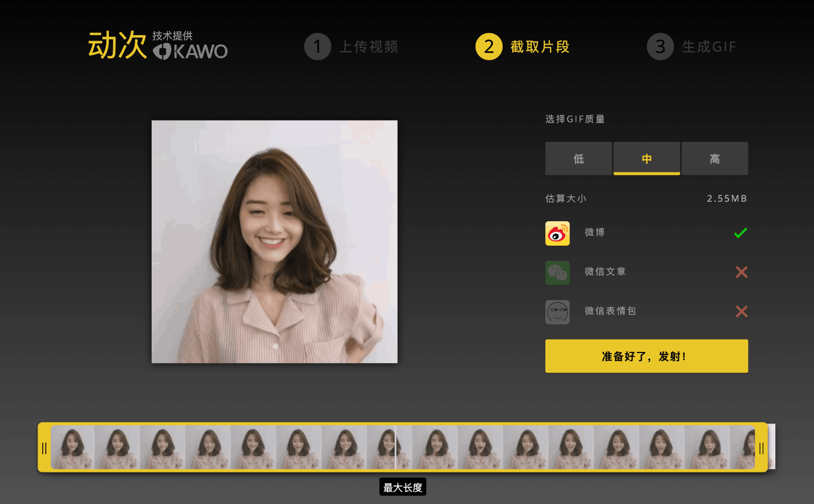Click the right trim handle on filmstrip

761,448
